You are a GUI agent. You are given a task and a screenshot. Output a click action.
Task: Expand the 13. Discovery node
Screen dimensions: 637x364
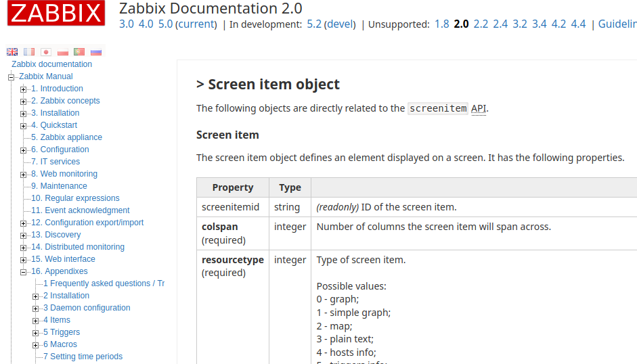point(24,235)
